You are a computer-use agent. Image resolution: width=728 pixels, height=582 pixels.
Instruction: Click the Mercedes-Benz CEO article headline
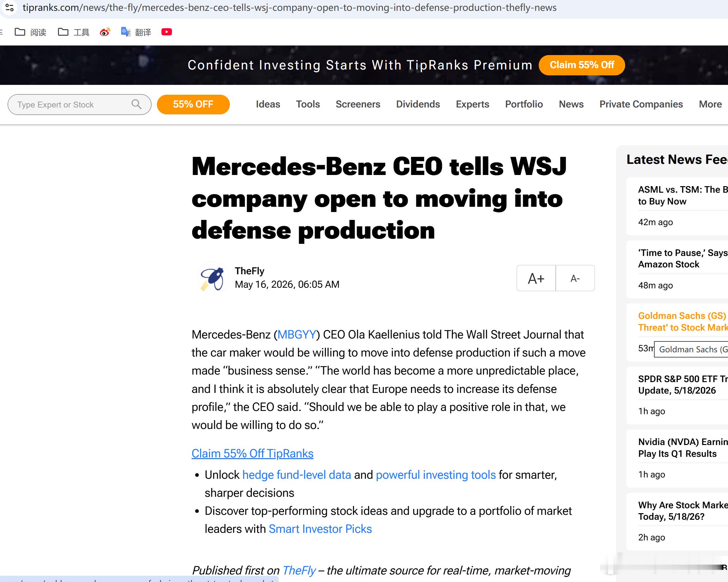pyautogui.click(x=379, y=198)
